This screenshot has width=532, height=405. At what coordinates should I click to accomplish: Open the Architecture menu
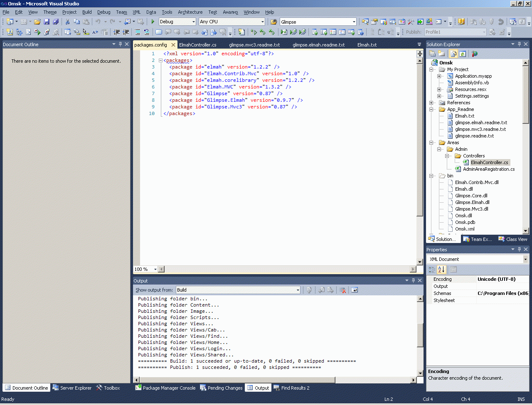[190, 12]
